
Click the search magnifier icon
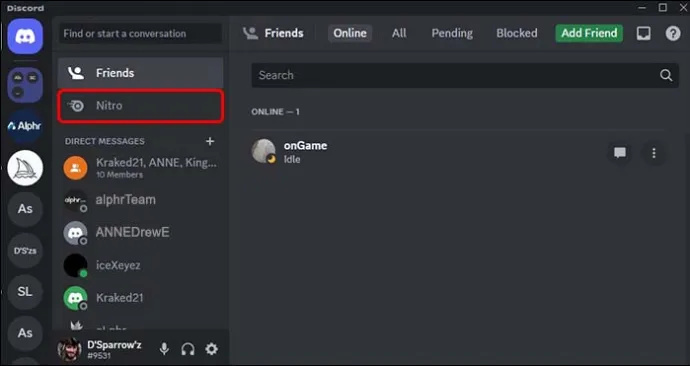666,75
